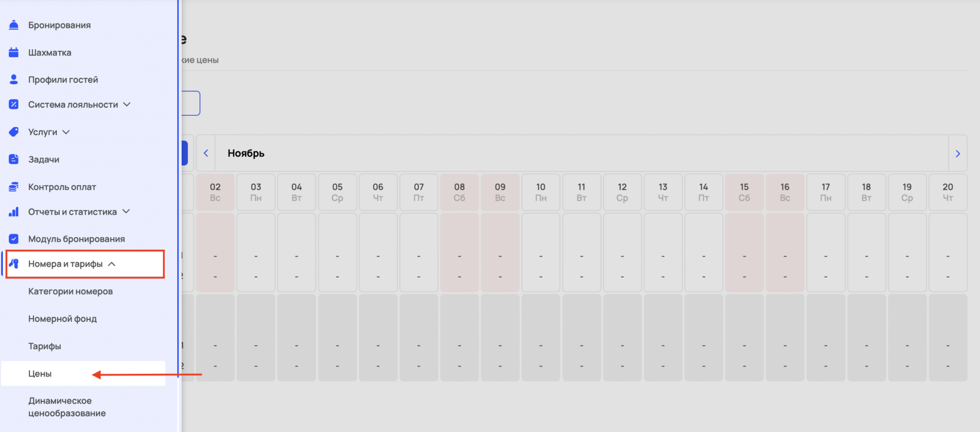Click the Система лояльности percent icon
The width and height of the screenshot is (980, 432).
[14, 105]
